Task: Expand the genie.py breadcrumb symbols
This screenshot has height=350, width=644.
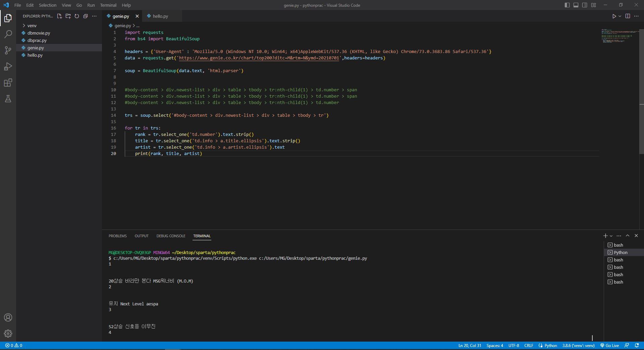Action: [138, 26]
